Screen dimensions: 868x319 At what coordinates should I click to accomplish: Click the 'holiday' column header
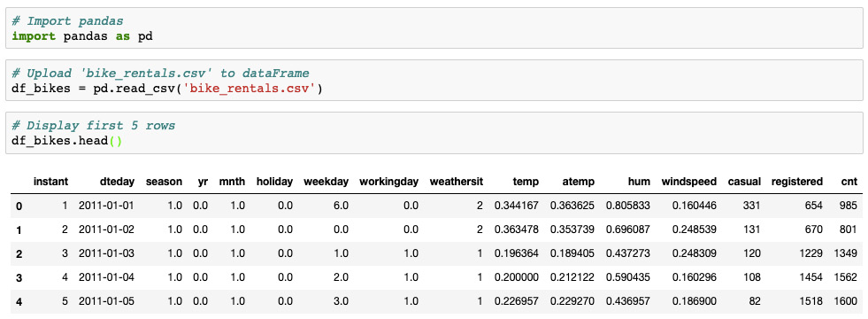[x=274, y=182]
